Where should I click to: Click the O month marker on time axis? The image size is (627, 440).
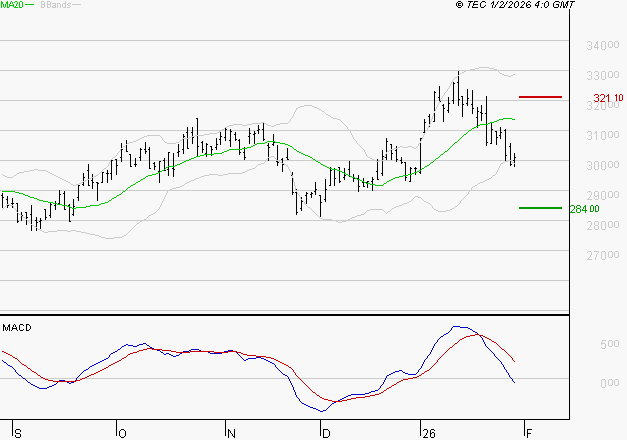tap(122, 434)
